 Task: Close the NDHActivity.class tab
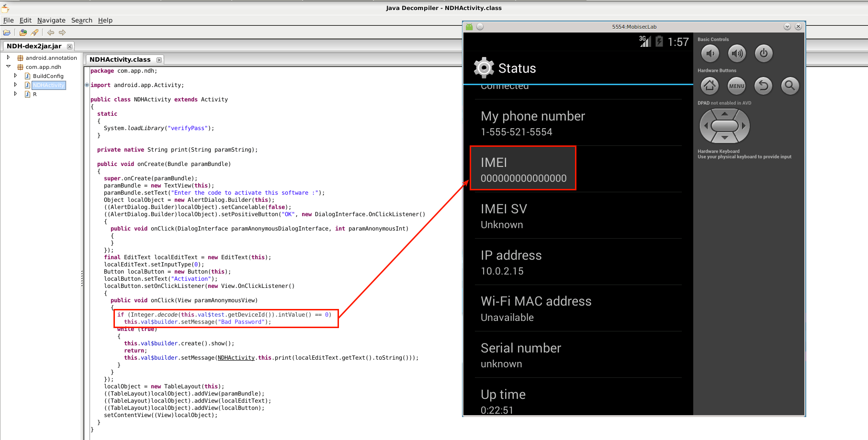coord(159,60)
